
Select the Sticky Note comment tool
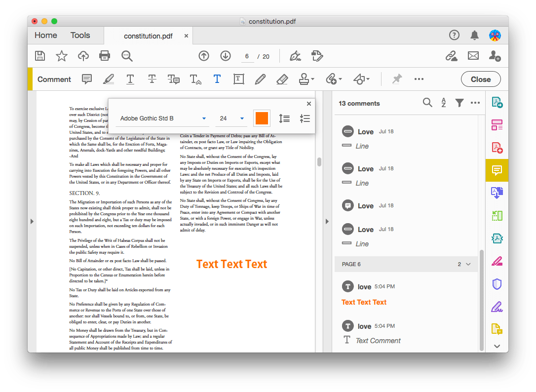[86, 79]
